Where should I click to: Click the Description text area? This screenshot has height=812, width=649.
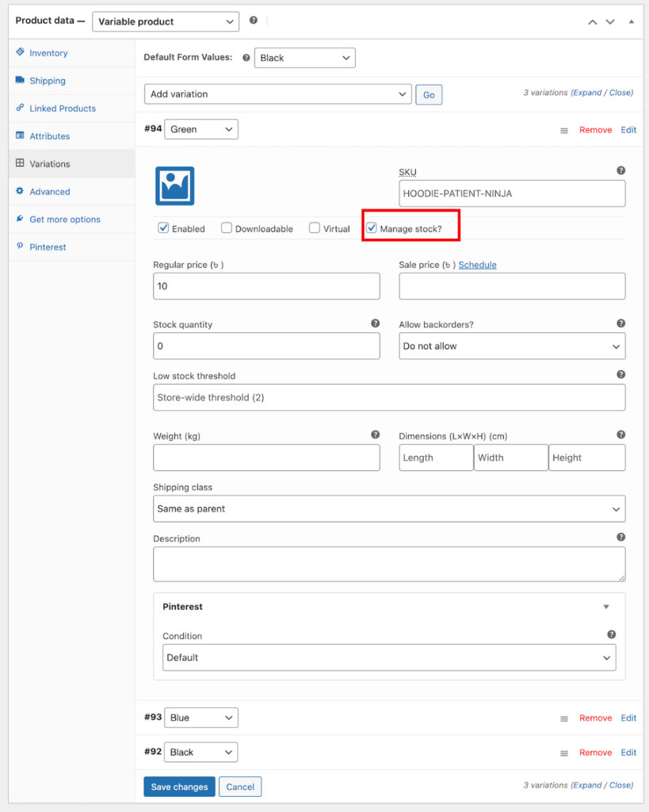tap(389, 564)
